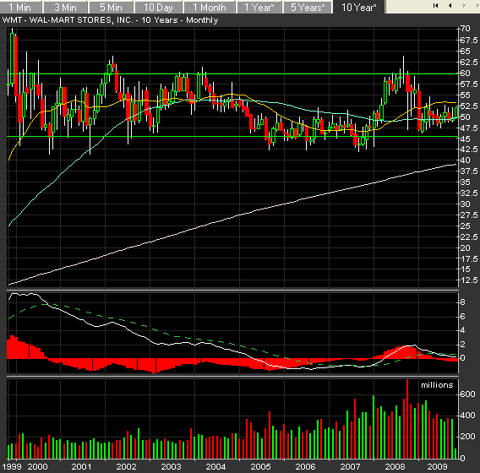Click the upper green resistance line at 60
Screen dimensions: 480x473
pyautogui.click(x=232, y=74)
